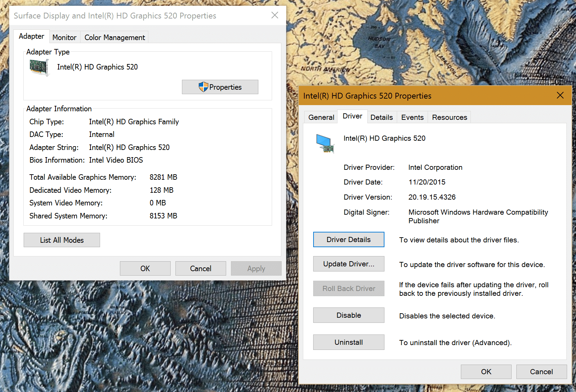Click the 'Disables the selected device' description
This screenshot has height=392, width=576.
pos(447,316)
